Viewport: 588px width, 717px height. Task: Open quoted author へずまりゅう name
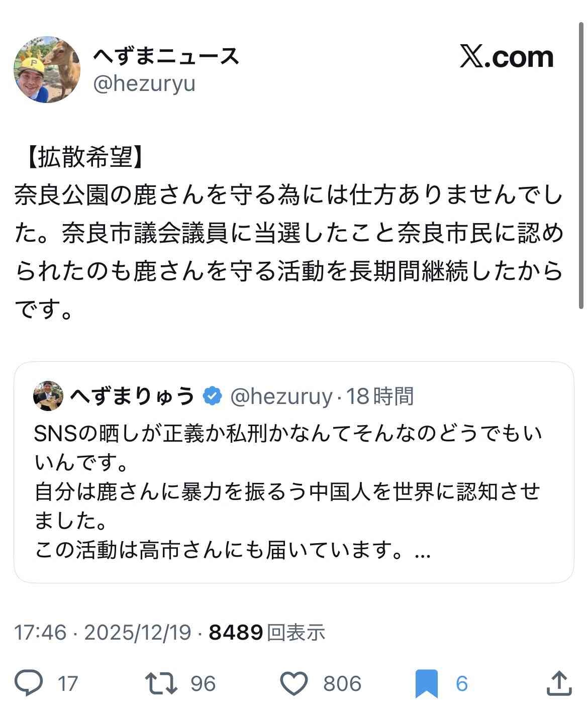pos(132,396)
